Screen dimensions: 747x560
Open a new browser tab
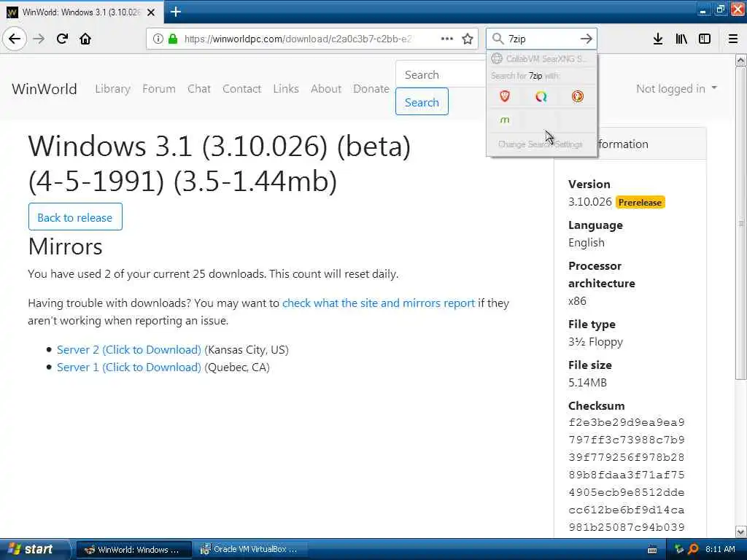[175, 12]
